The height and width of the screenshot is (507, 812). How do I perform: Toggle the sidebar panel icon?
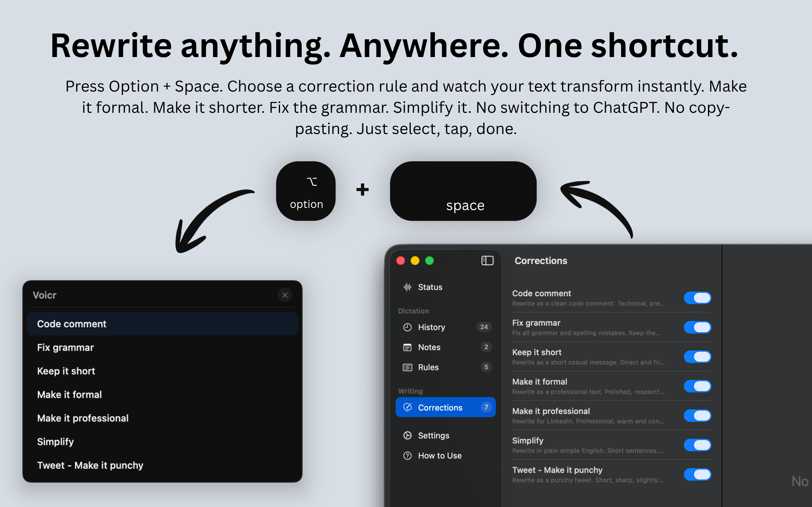pyautogui.click(x=487, y=260)
